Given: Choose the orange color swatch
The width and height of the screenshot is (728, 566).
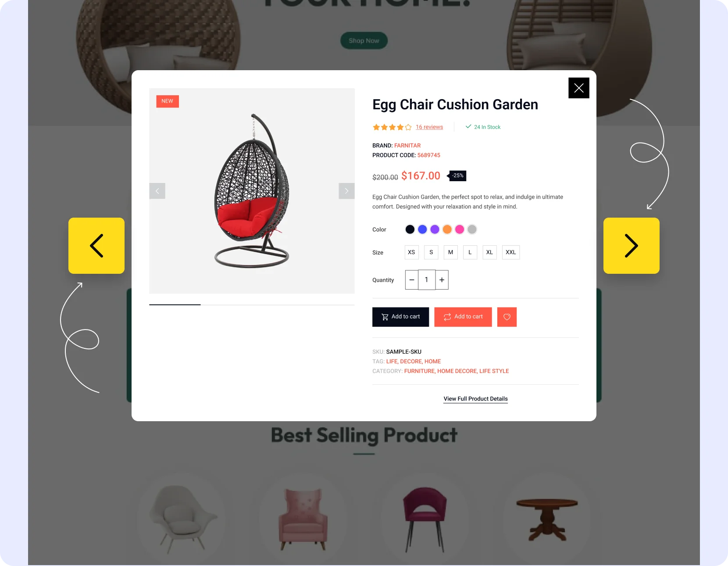Looking at the screenshot, I should (x=447, y=229).
